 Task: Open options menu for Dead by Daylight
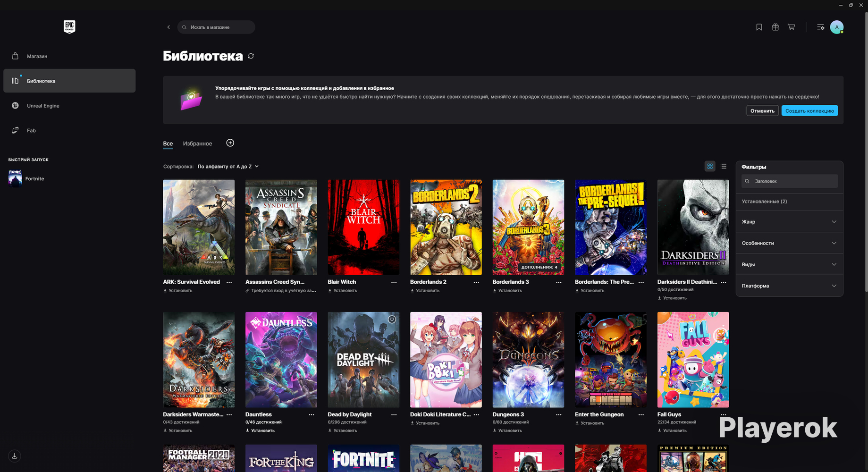(394, 414)
